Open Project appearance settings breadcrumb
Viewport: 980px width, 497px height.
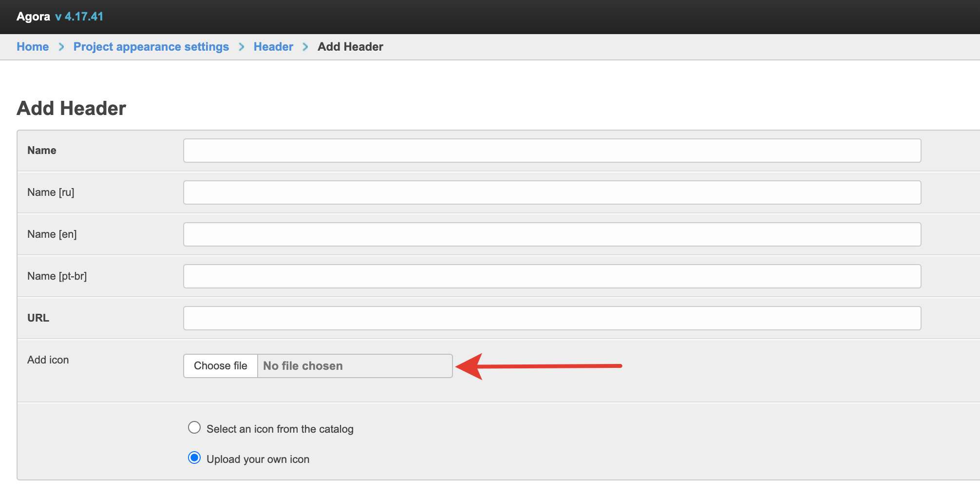[151, 47]
